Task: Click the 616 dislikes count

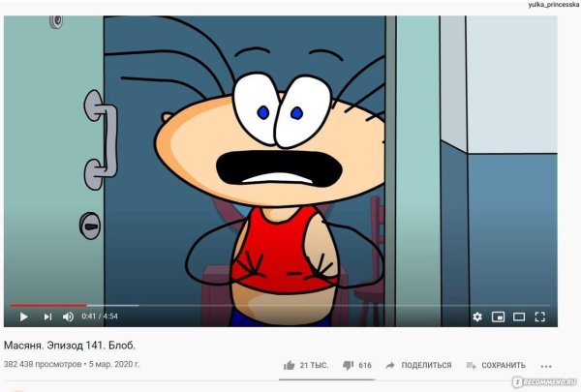Action: pyautogui.click(x=365, y=365)
